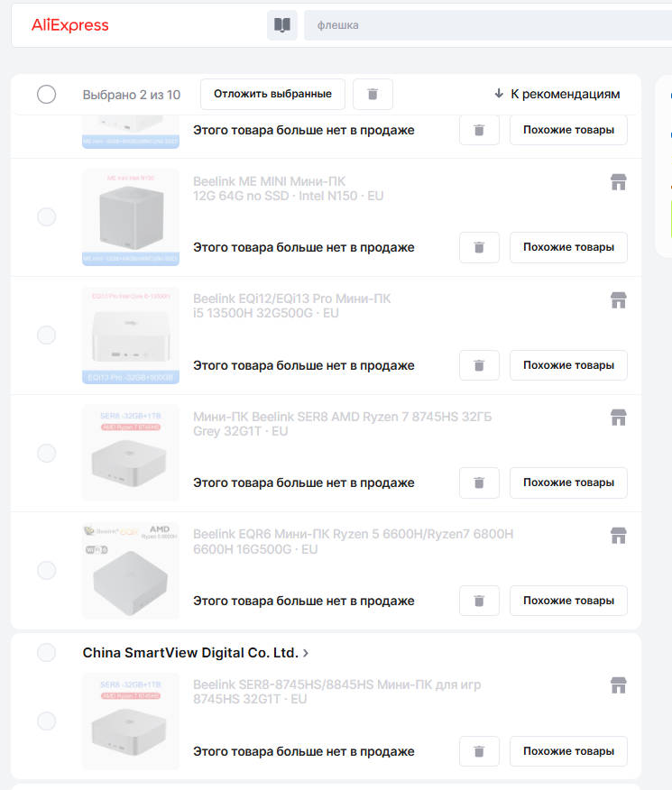Open the Beelink SER8 Ryzen 7 Grey thumbnail

pos(131,453)
